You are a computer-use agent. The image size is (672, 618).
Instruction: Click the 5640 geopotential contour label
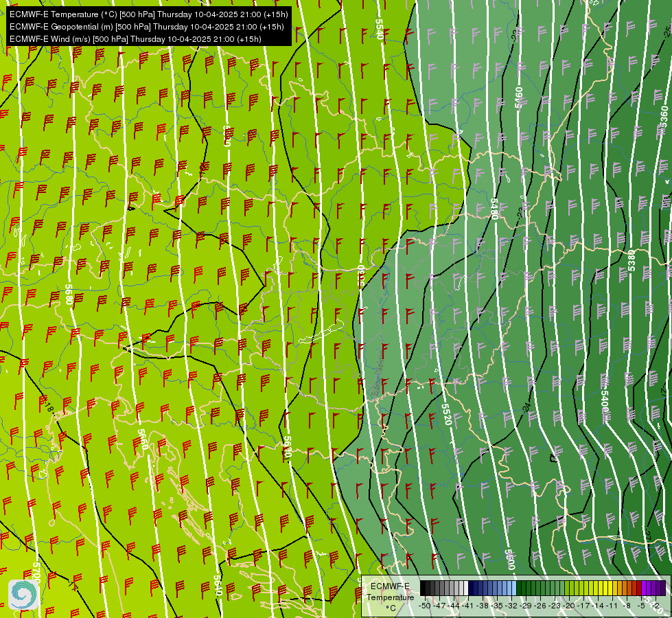[218, 586]
